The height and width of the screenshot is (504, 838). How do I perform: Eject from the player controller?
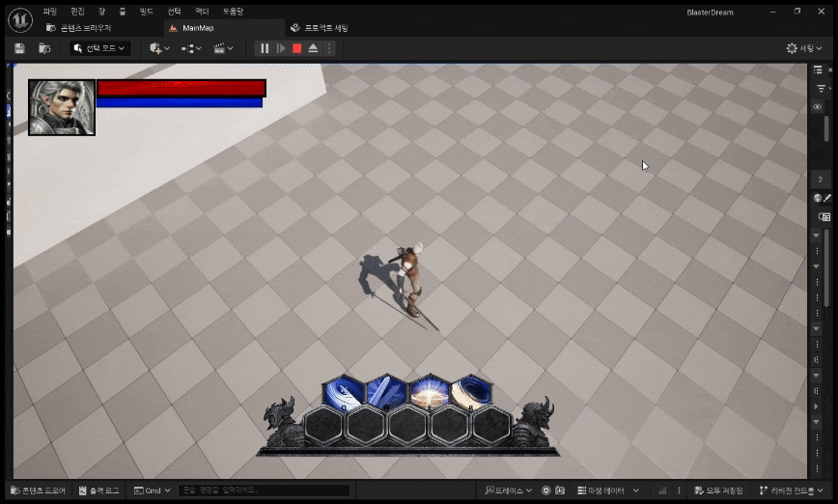tap(313, 48)
